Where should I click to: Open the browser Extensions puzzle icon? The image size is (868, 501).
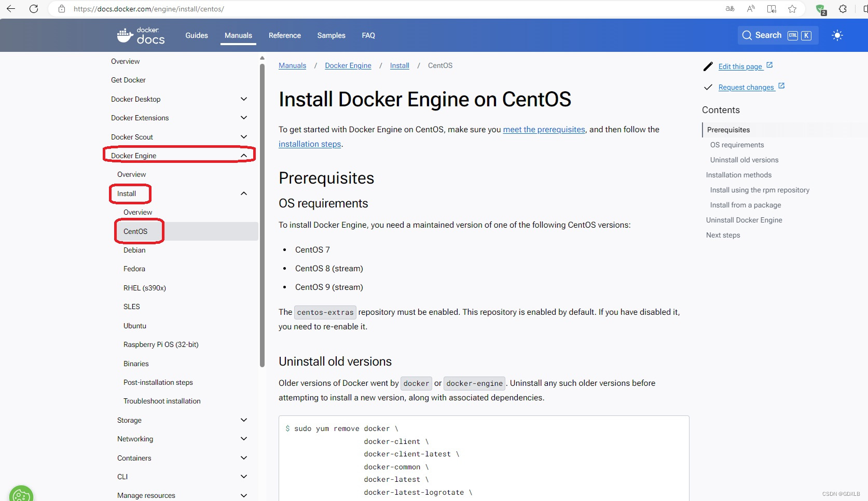843,9
